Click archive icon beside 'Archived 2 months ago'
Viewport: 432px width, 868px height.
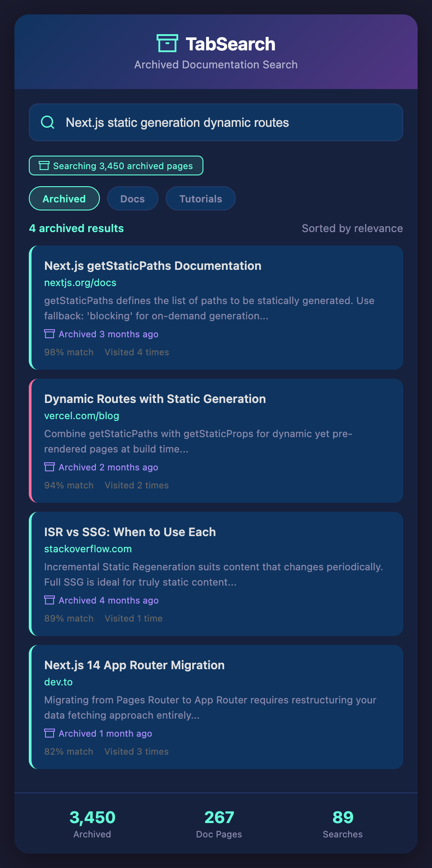(49, 467)
